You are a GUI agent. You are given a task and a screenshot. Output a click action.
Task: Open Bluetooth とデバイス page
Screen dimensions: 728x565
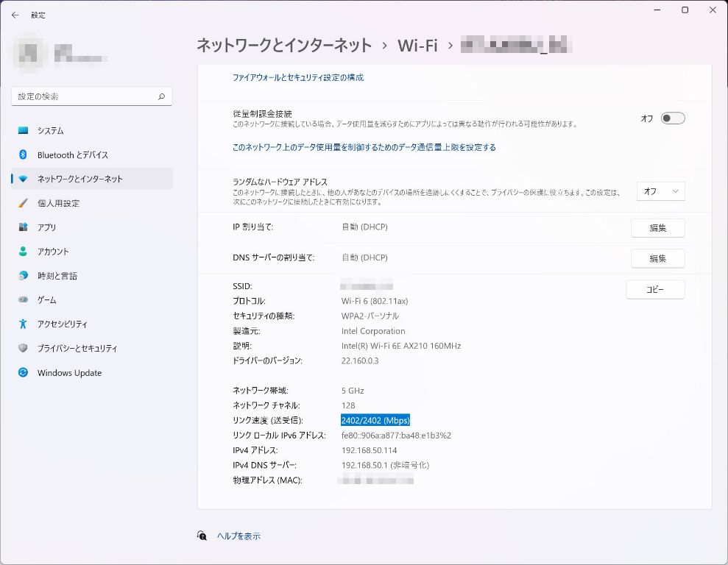92,154
